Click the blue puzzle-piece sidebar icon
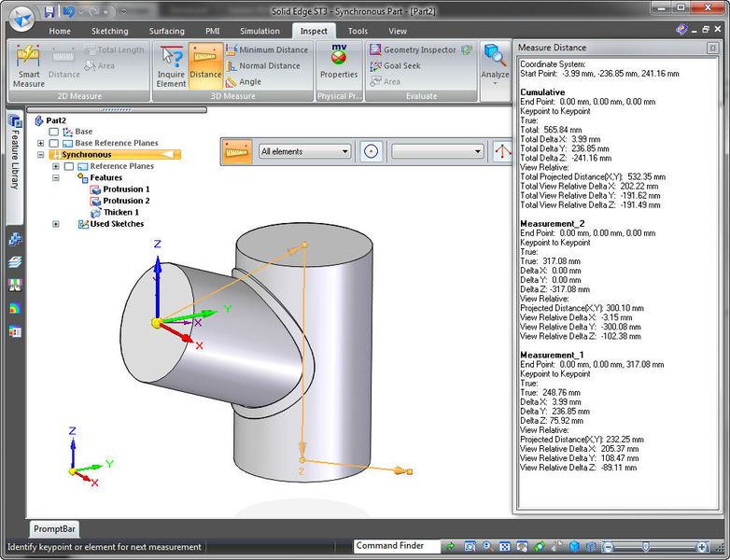Screen dimensions: 730x560 pyautogui.click(x=15, y=239)
